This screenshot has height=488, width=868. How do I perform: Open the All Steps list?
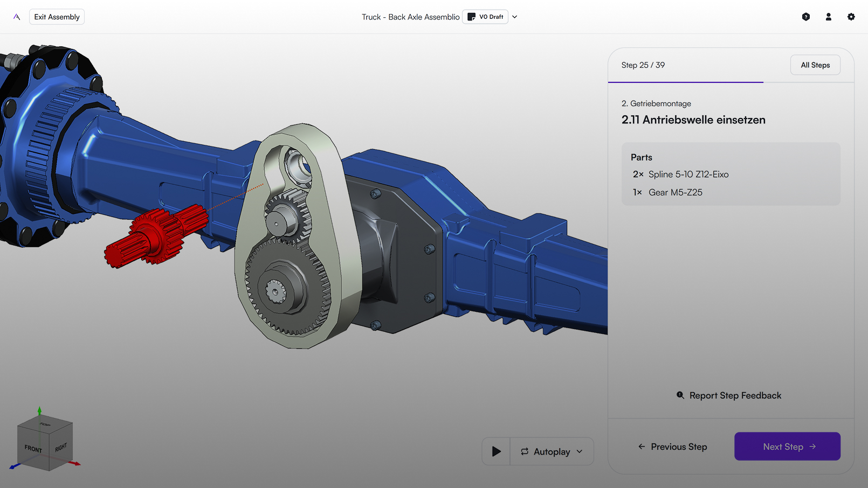tap(815, 65)
